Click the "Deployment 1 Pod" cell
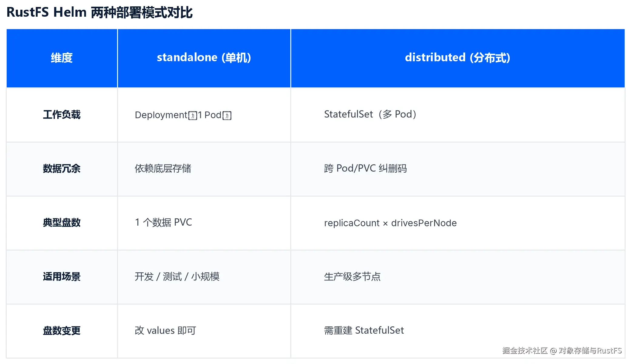 [204, 115]
